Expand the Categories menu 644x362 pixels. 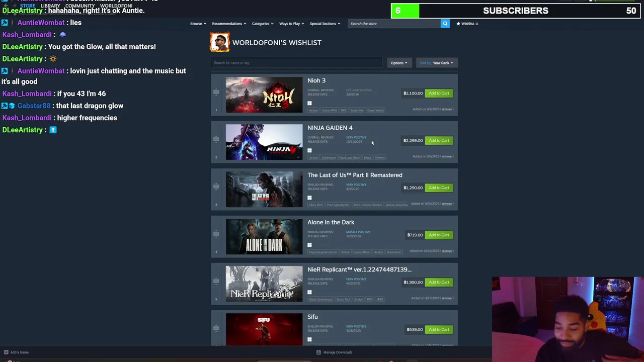pyautogui.click(x=263, y=23)
